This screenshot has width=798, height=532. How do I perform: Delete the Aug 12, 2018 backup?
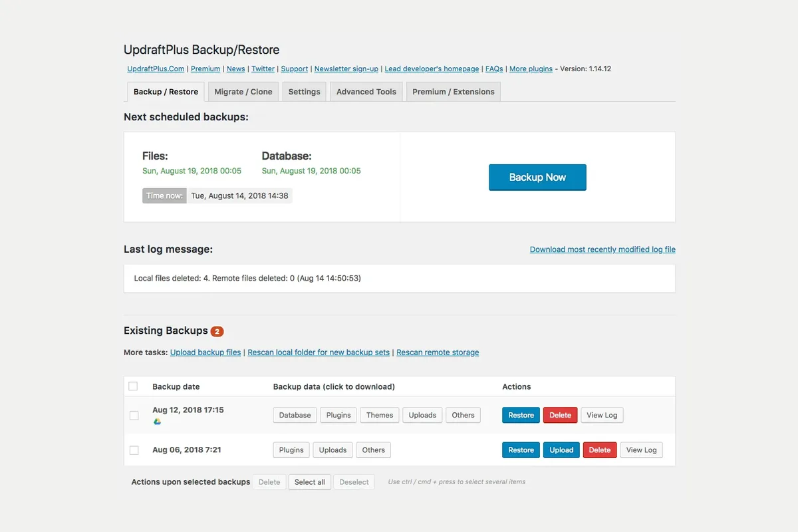[x=561, y=415]
